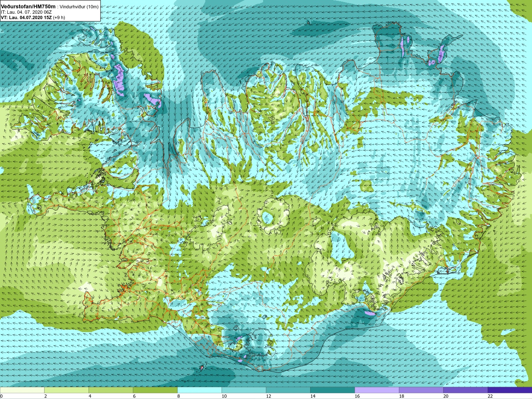
Task: Select the lavender 16–18 legend swatch
Action: click(377, 390)
